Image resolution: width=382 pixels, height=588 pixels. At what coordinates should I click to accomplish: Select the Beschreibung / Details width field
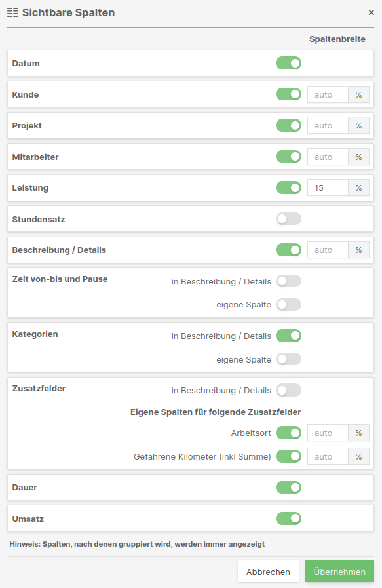click(x=328, y=250)
